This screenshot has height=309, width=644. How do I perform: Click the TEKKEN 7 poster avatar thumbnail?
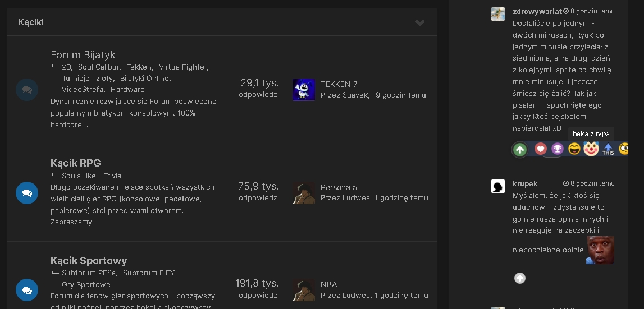pyautogui.click(x=304, y=90)
